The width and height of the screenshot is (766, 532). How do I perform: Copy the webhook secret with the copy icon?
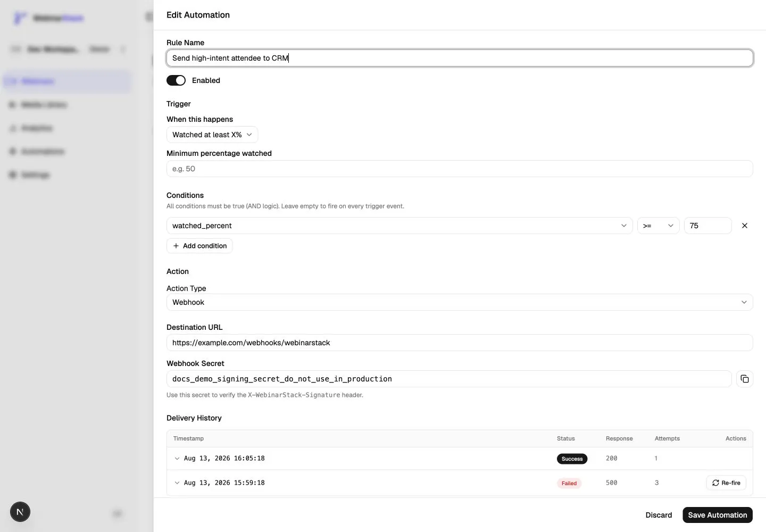(x=744, y=379)
